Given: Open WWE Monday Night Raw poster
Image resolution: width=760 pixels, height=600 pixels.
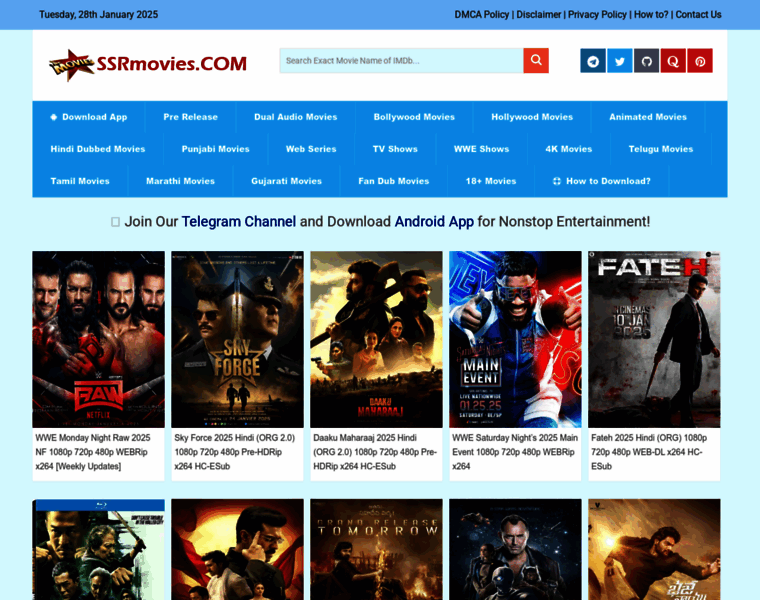Looking at the screenshot, I should click(98, 339).
